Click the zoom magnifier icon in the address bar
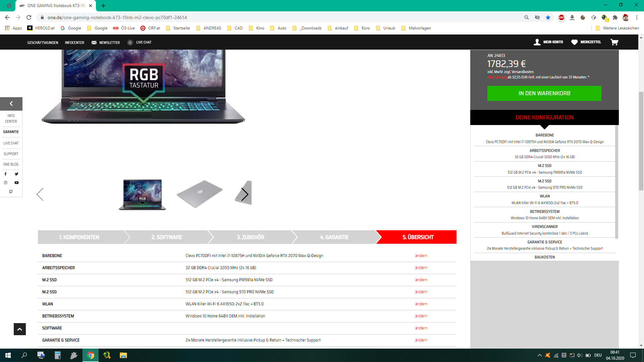The height and width of the screenshot is (362, 644). 527,17
